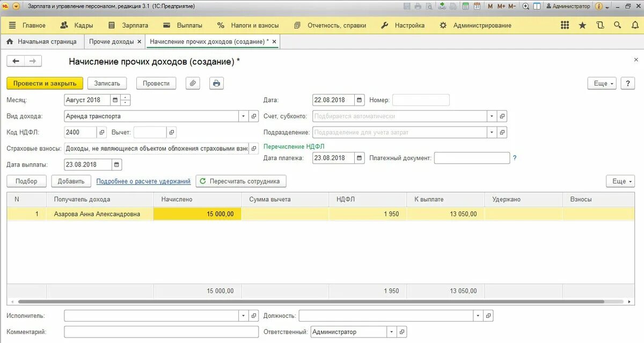Image resolution: width=644 pixels, height=343 pixels.
Task: Open the table's Еще dropdown menu
Action: point(620,181)
